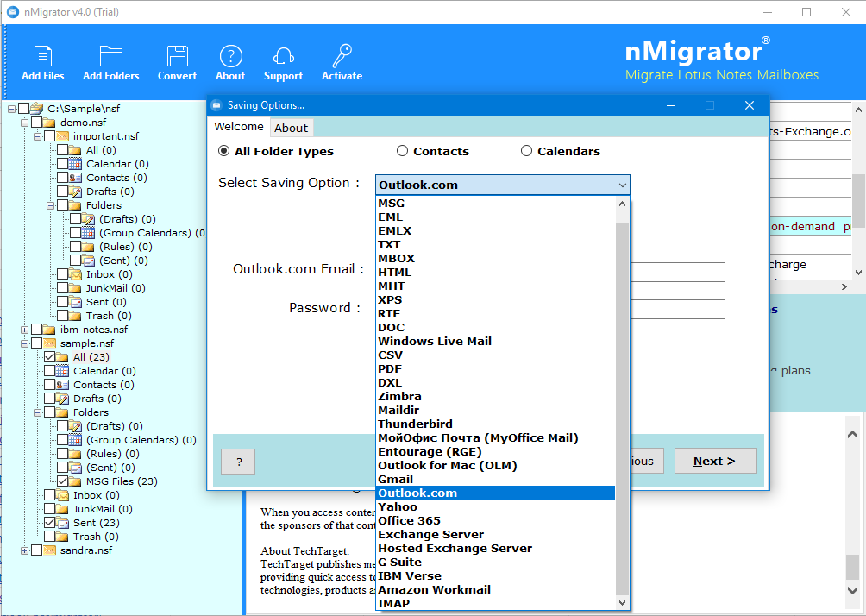Click the Convert floppy disk icon
Viewport: 866px width, 616px height.
tap(178, 56)
